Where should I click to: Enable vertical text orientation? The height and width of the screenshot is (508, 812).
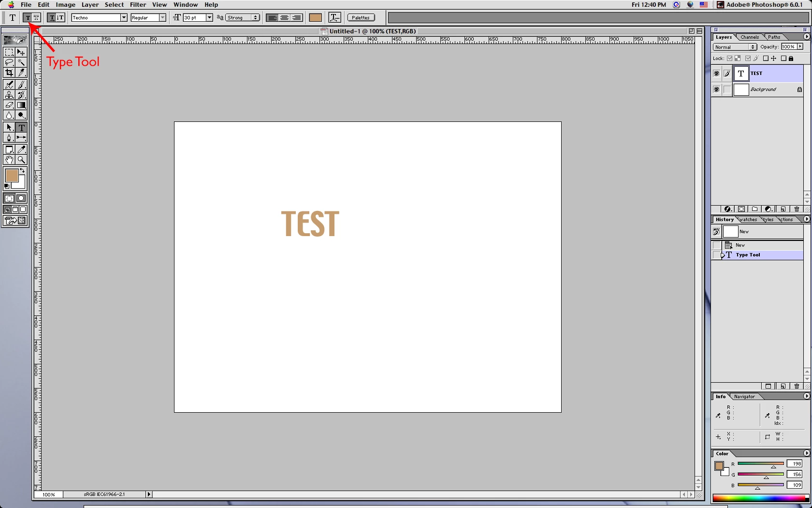pyautogui.click(x=60, y=18)
